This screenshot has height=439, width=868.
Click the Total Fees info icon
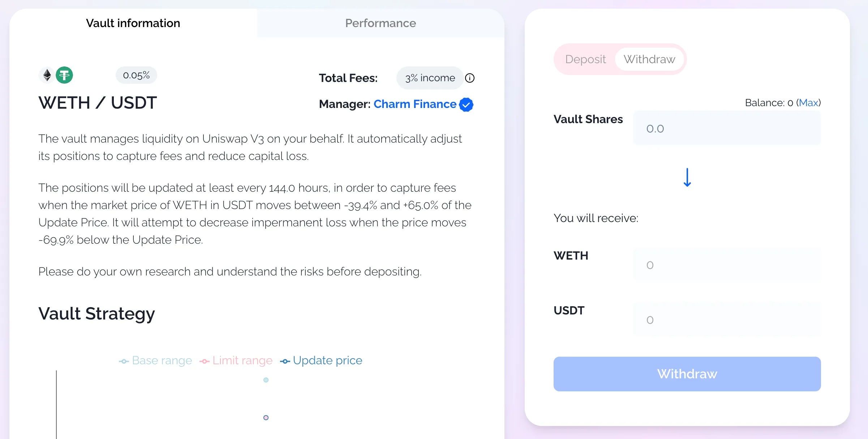(x=470, y=78)
